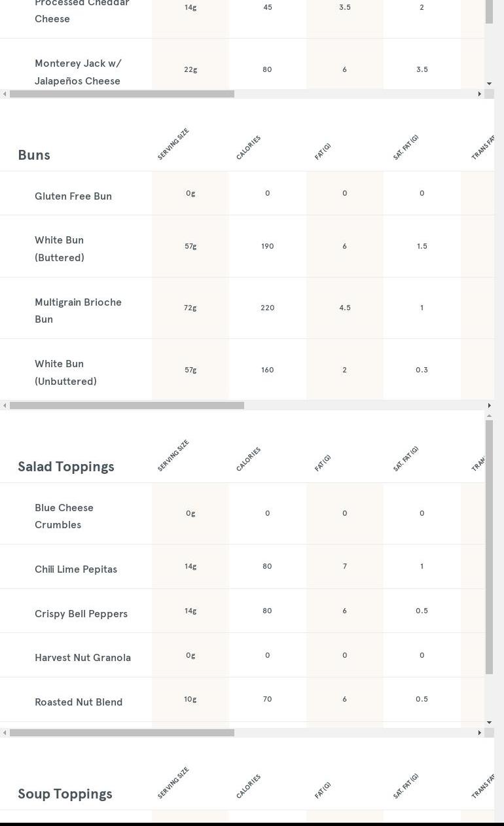This screenshot has height=826, width=504.
Task: Click right scroll arrow under Salad Toppings table
Action: pos(479,733)
